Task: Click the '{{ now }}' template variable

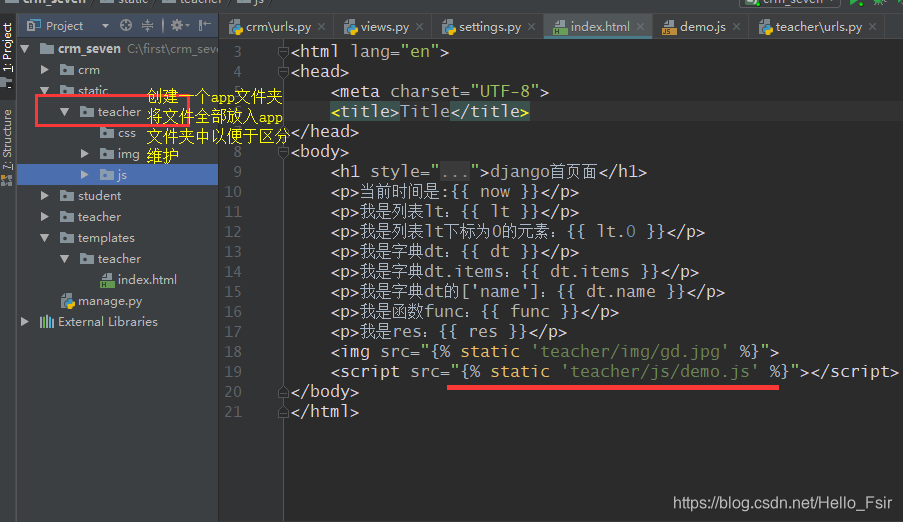Action: 495,191
